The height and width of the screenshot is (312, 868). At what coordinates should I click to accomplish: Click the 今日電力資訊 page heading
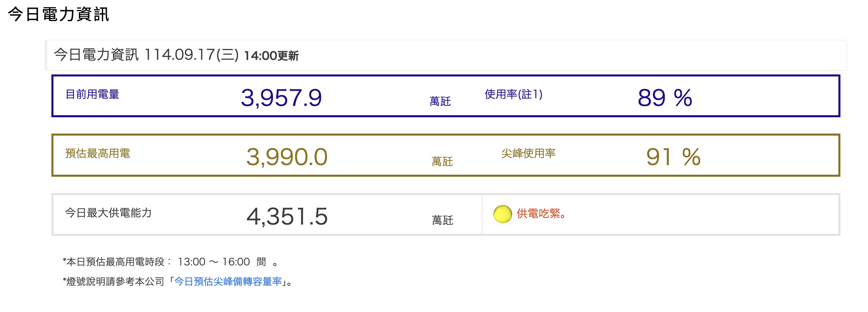pyautogui.click(x=60, y=14)
